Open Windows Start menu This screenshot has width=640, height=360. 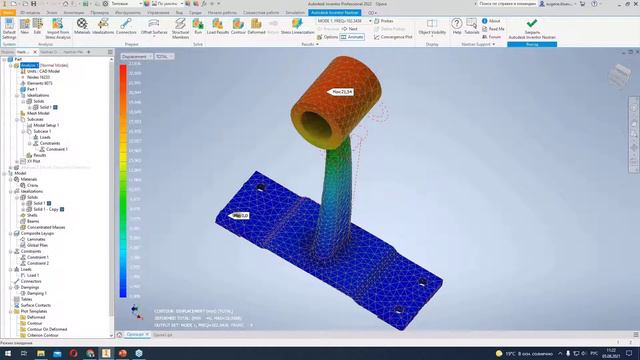tap(8, 353)
